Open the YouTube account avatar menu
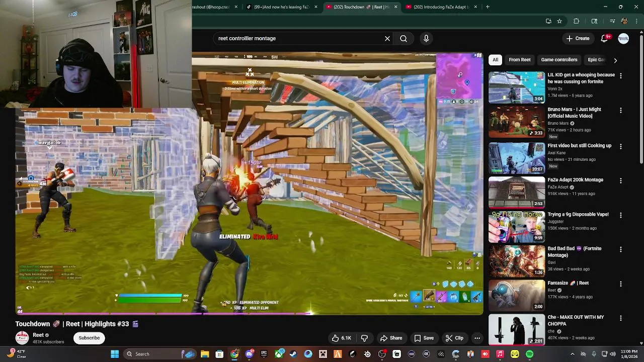644x362 pixels. 623,38
